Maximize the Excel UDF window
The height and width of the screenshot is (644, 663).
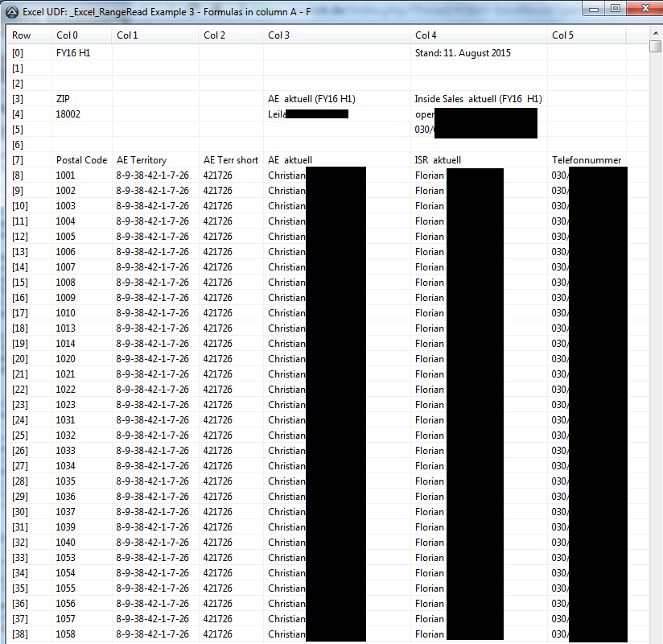(x=616, y=9)
